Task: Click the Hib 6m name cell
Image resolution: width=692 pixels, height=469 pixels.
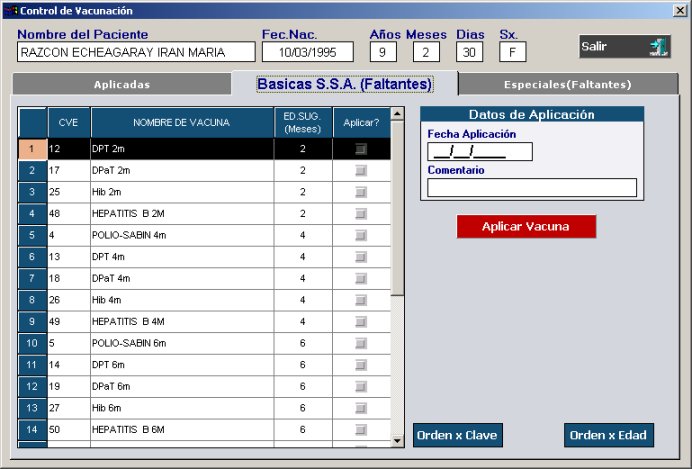Action: coord(182,408)
